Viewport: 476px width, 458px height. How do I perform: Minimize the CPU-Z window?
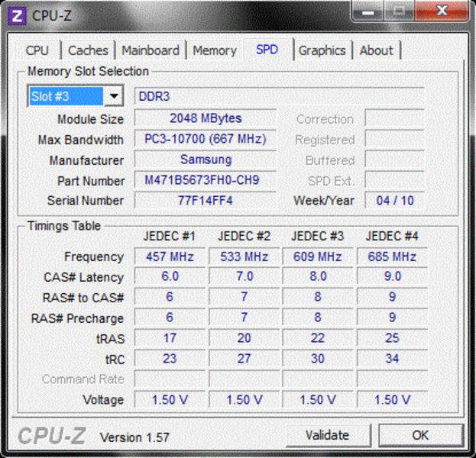(368, 11)
